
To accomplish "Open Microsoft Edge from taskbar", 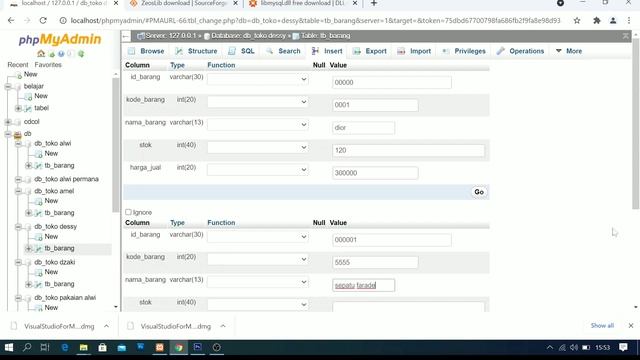I will [64, 347].
